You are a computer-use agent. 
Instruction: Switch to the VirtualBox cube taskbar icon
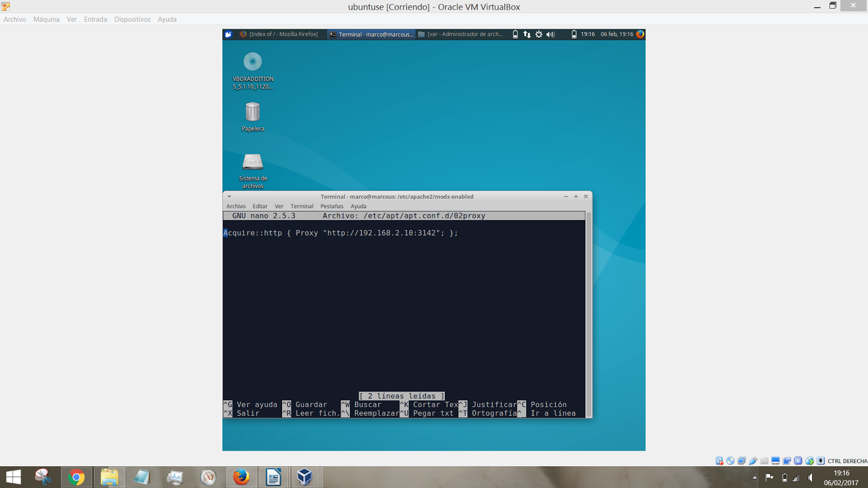point(304,477)
